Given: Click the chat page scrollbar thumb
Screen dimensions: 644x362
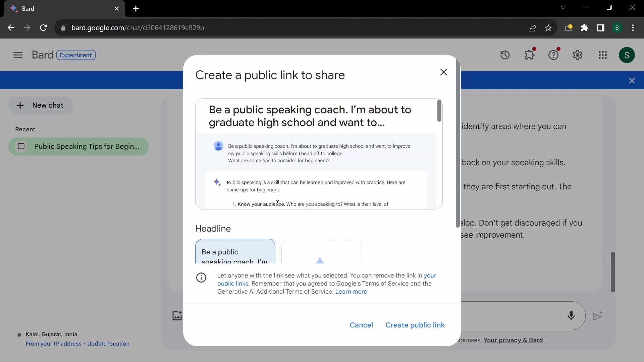Looking at the screenshot, I should point(612,272).
